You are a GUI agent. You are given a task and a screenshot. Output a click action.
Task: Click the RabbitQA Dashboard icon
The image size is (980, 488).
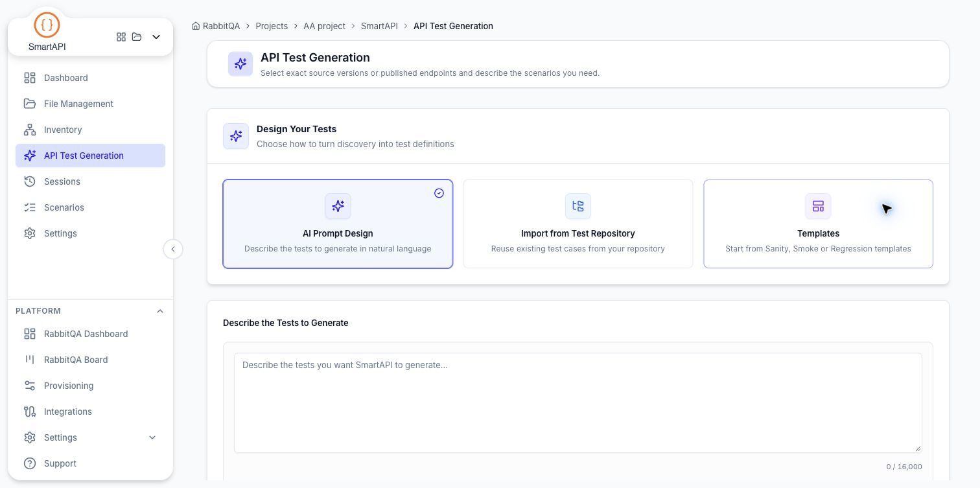tap(30, 334)
